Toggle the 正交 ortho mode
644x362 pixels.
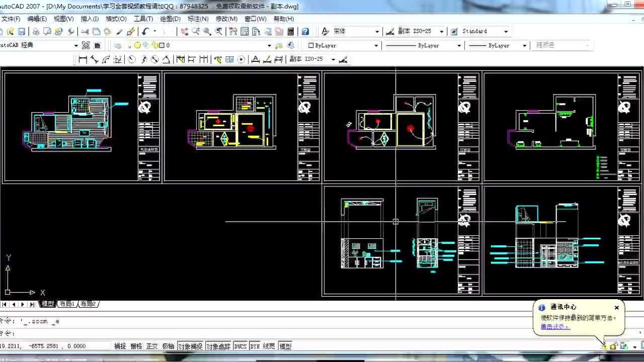click(x=152, y=346)
